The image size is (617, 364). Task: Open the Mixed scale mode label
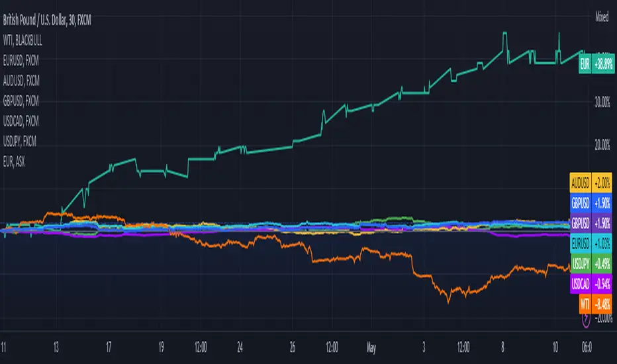coord(602,17)
